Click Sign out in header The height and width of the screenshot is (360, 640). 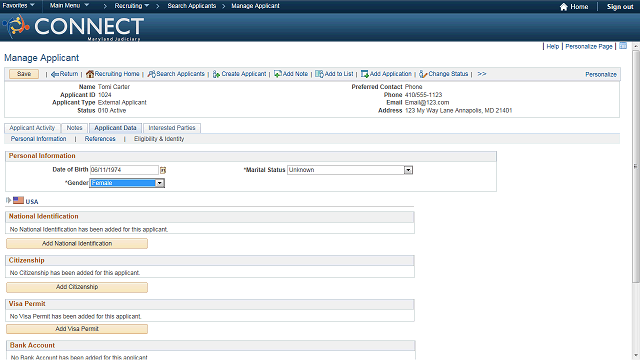620,7
